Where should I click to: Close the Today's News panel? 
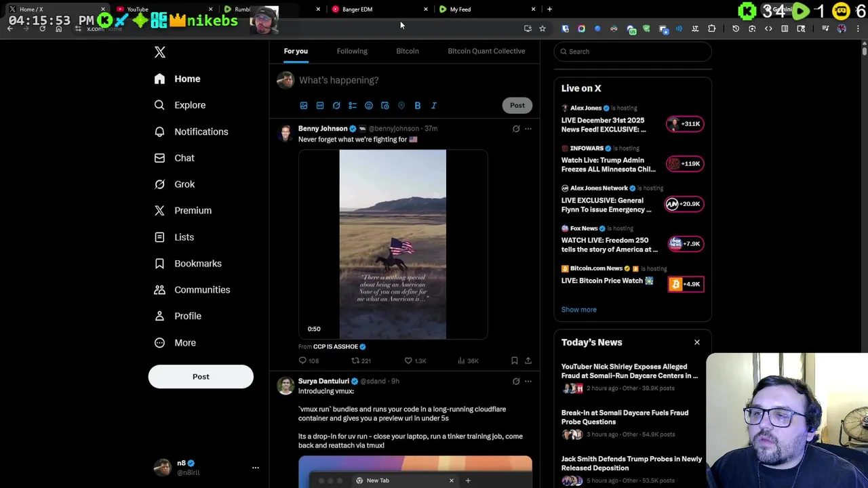coord(696,342)
